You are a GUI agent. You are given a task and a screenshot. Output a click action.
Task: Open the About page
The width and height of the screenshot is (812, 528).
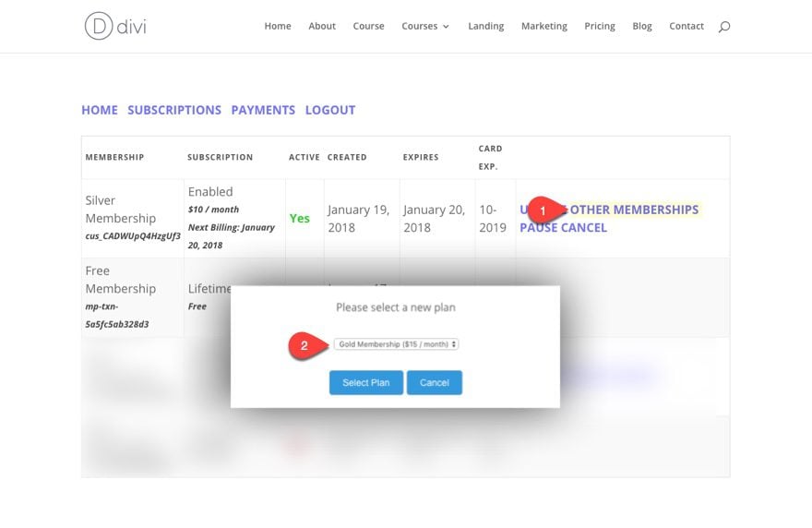click(x=322, y=26)
